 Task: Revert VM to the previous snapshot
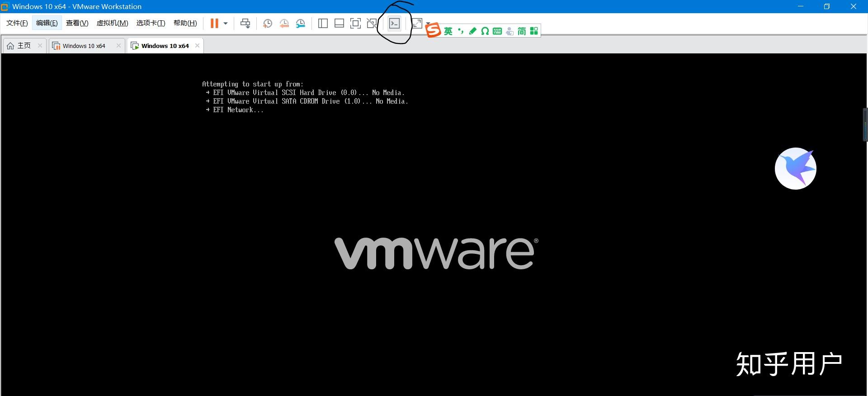coord(284,24)
